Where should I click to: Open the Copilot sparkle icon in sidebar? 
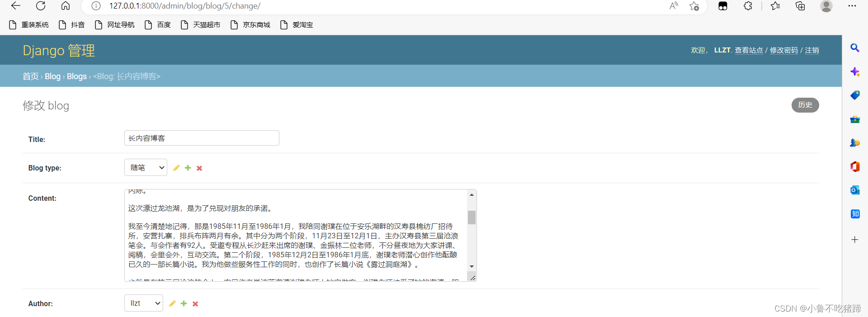(855, 71)
